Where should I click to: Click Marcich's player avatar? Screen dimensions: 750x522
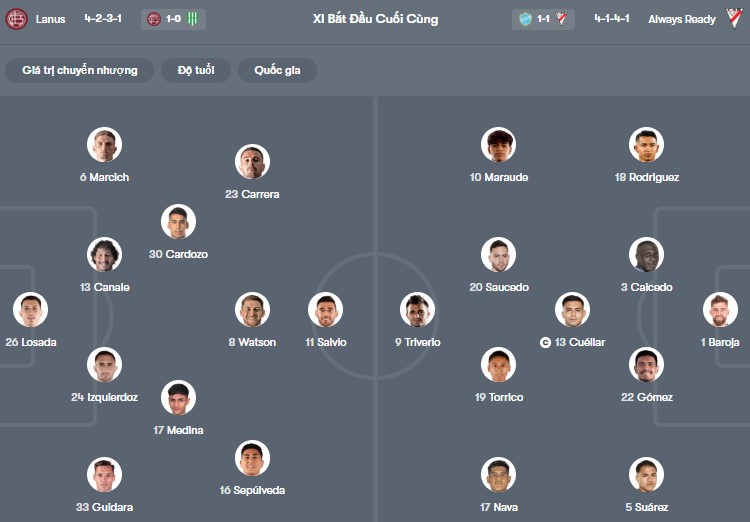click(x=104, y=145)
